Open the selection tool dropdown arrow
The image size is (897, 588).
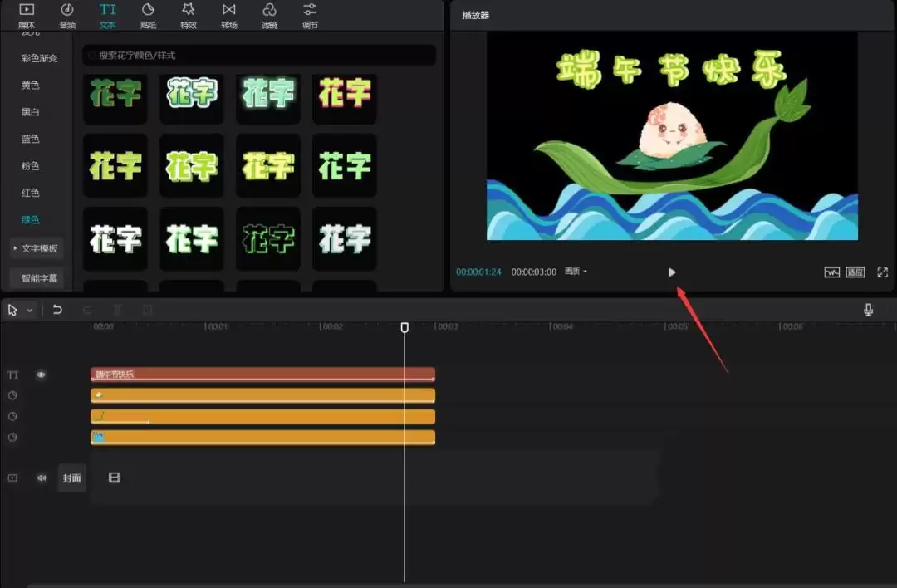[x=30, y=310]
